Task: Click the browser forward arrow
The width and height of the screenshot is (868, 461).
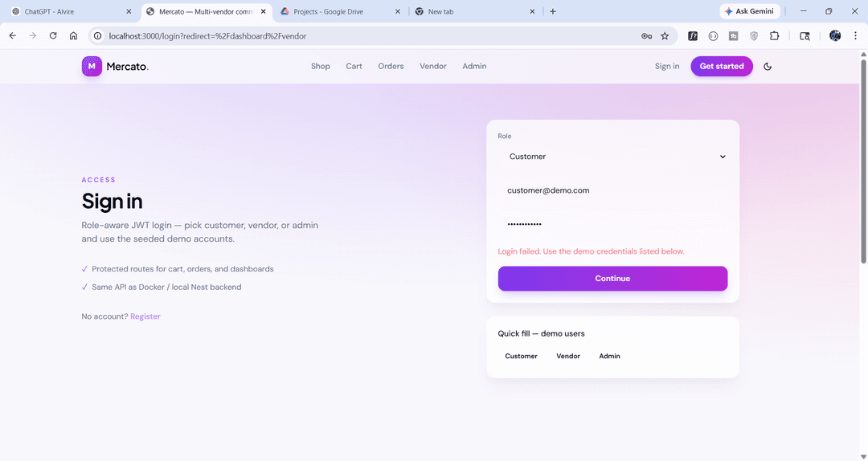Action: tap(33, 36)
